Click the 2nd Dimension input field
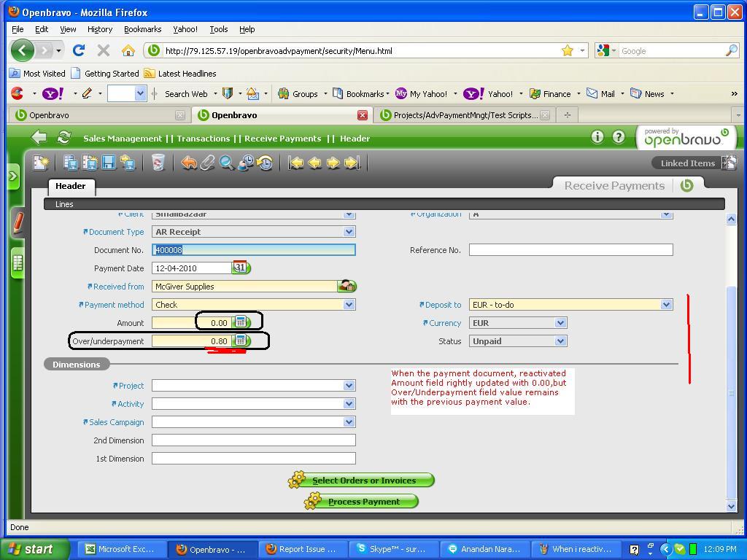 click(253, 440)
